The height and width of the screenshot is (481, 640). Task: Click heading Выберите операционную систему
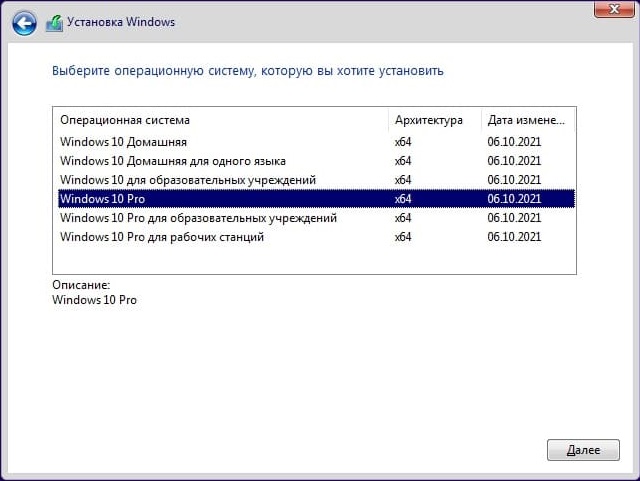point(248,71)
